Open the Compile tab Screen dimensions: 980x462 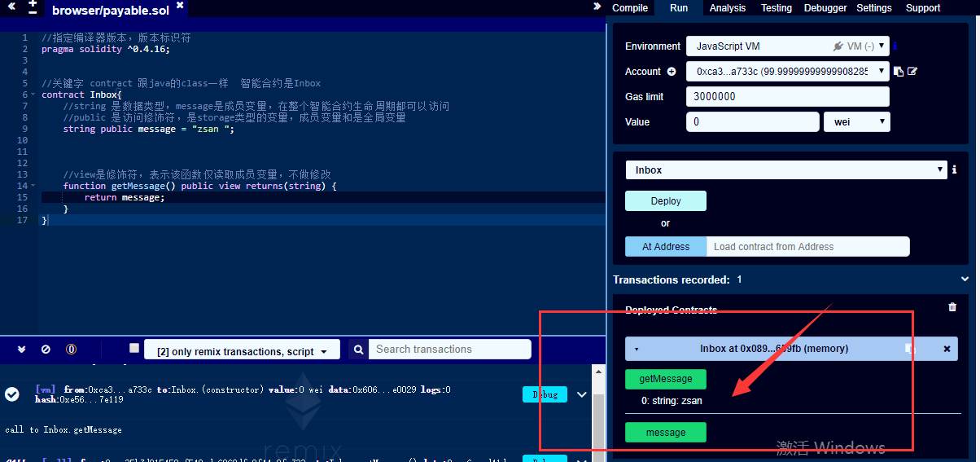[x=630, y=8]
